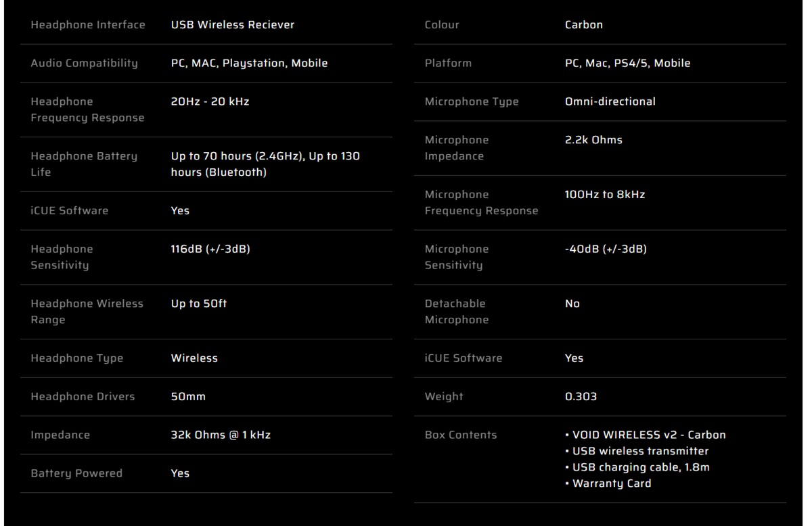Click the "Omni-directional" microphone type value

point(610,102)
